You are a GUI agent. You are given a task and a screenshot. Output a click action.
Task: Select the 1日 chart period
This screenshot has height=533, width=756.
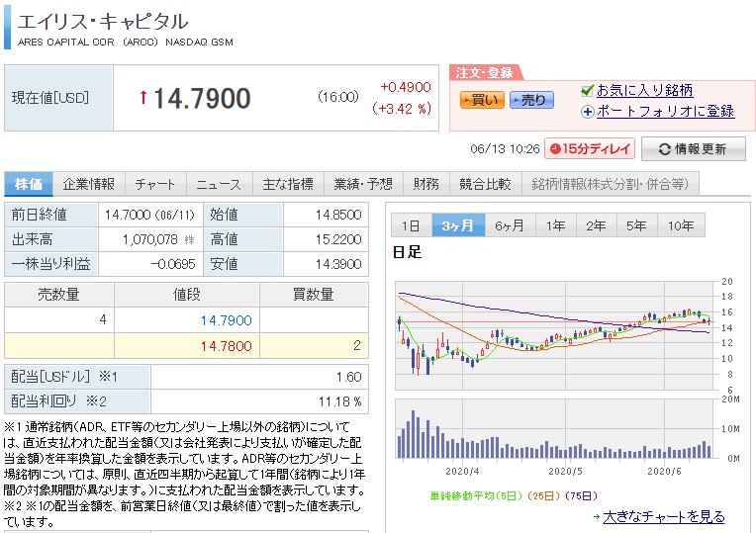tap(412, 225)
